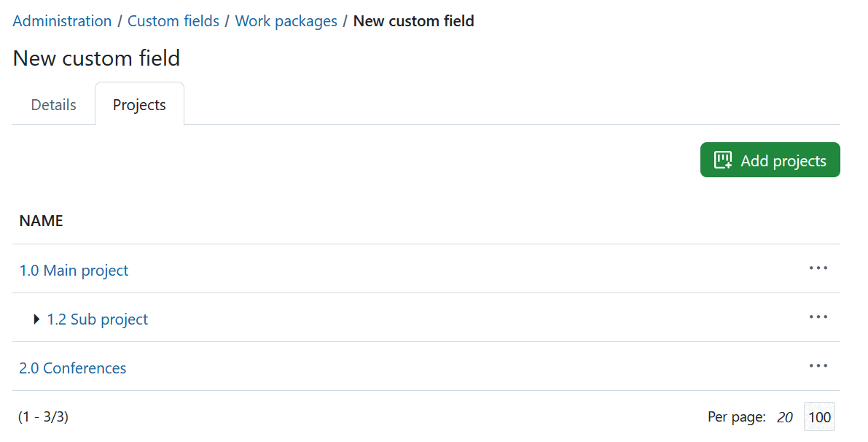Open the 1.2 Sub project actions menu
The image size is (868, 442).
818,317
